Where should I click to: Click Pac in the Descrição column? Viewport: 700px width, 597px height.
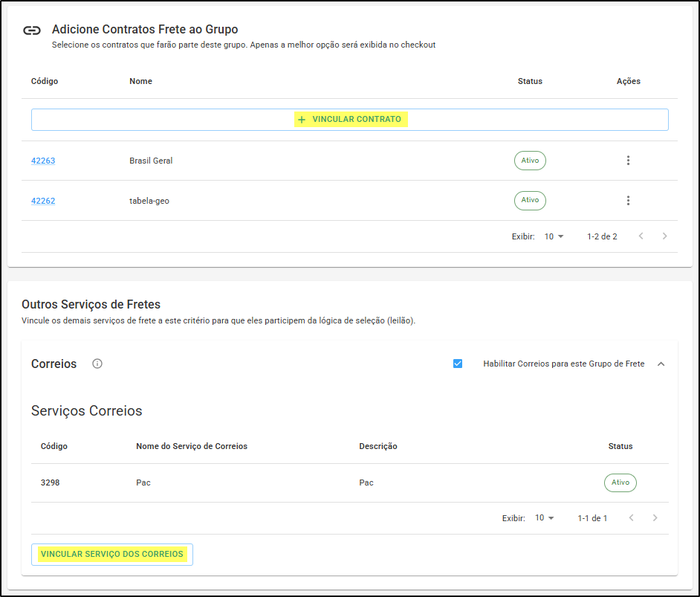coord(366,483)
